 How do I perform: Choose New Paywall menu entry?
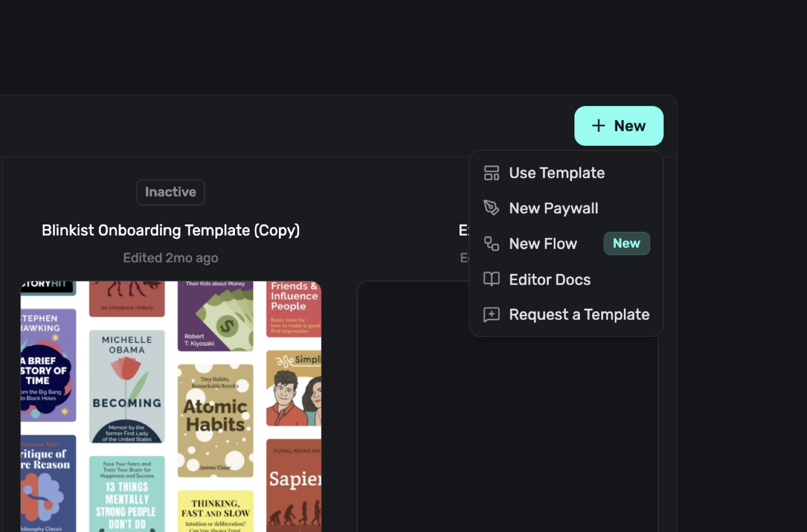click(566, 208)
